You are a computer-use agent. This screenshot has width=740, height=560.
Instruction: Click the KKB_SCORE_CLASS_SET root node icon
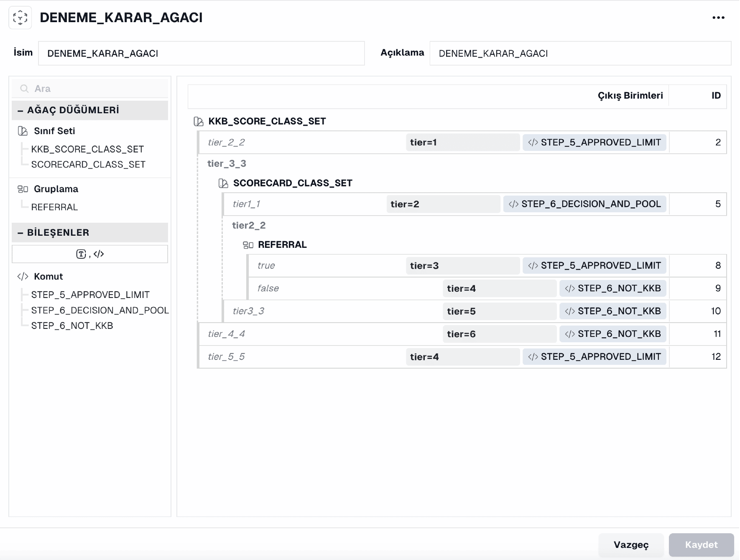coord(199,121)
